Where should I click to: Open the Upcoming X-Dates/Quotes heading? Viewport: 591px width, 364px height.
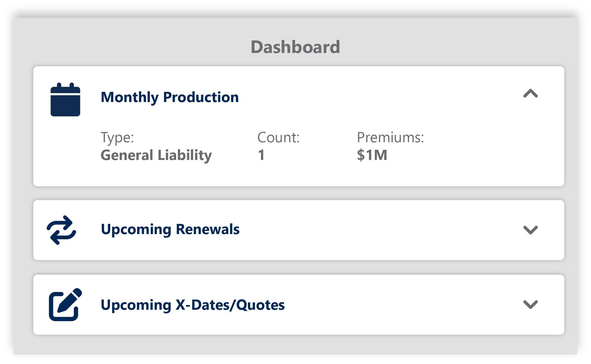click(x=193, y=305)
